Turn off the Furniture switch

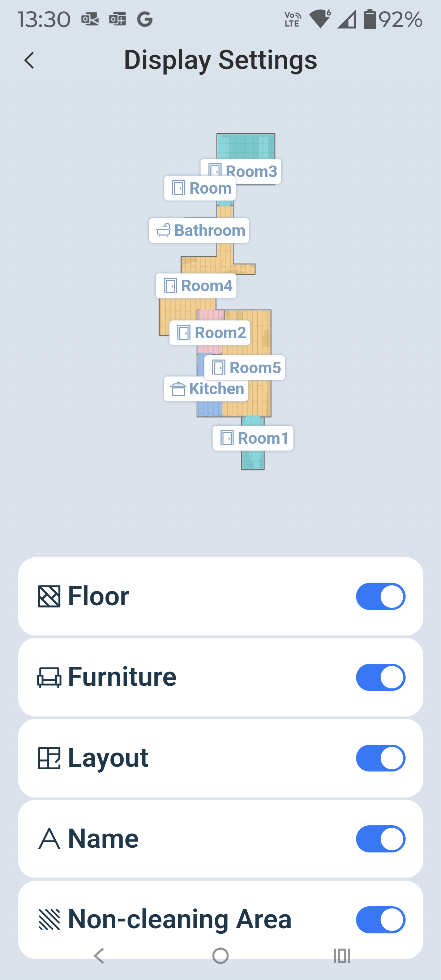tap(380, 677)
